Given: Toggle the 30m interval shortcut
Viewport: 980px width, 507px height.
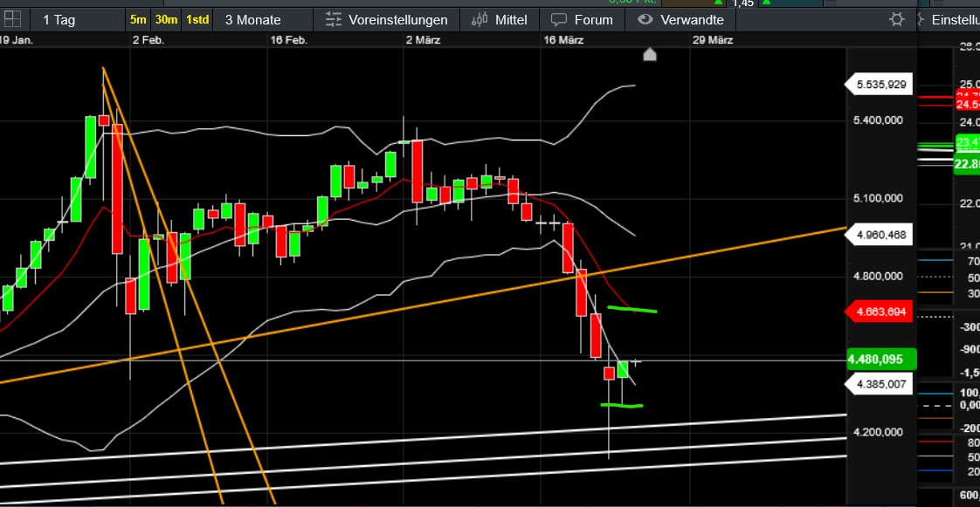Looking at the screenshot, I should click(x=166, y=19).
